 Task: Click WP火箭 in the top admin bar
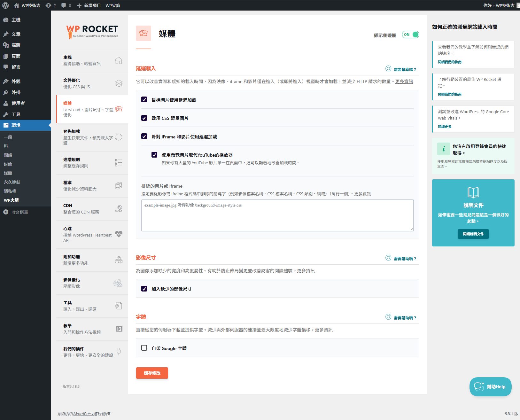[x=113, y=5]
